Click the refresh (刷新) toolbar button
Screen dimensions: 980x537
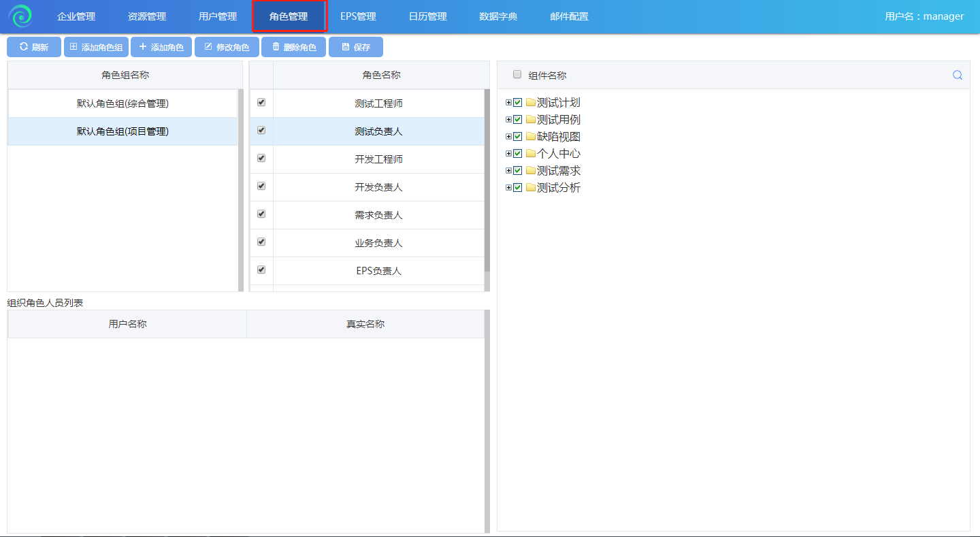(34, 47)
